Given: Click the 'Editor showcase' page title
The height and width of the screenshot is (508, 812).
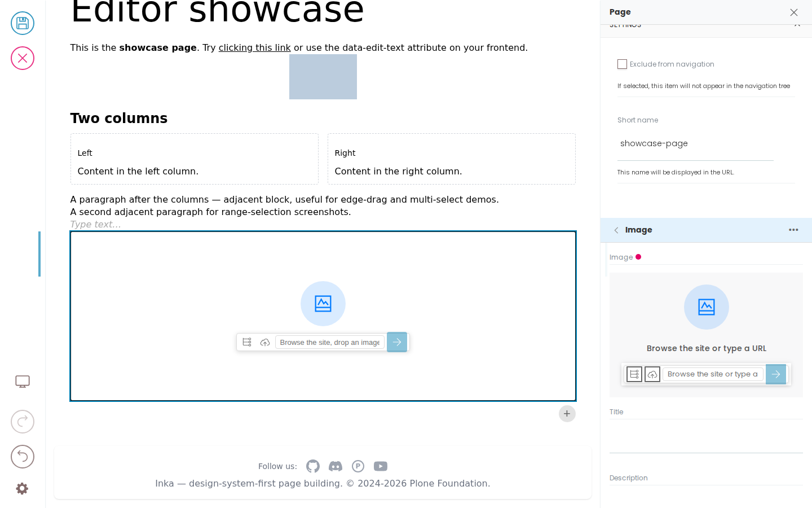Looking at the screenshot, I should pyautogui.click(x=218, y=11).
